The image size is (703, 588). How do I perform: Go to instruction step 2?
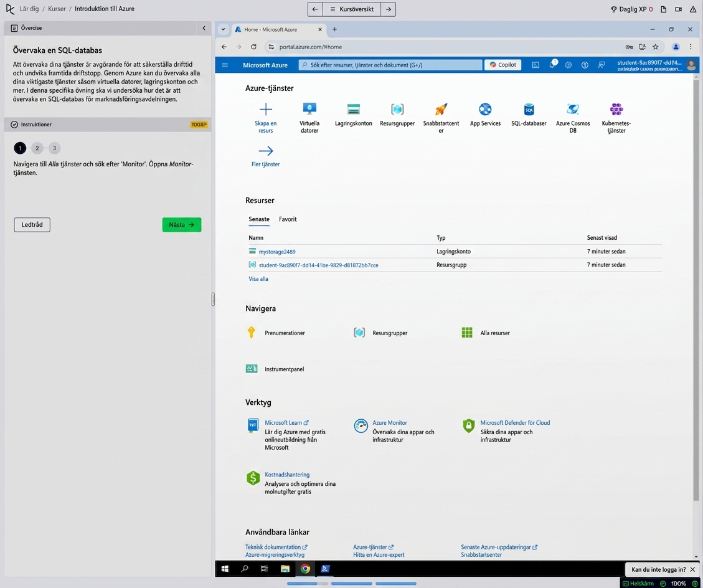[x=37, y=148]
